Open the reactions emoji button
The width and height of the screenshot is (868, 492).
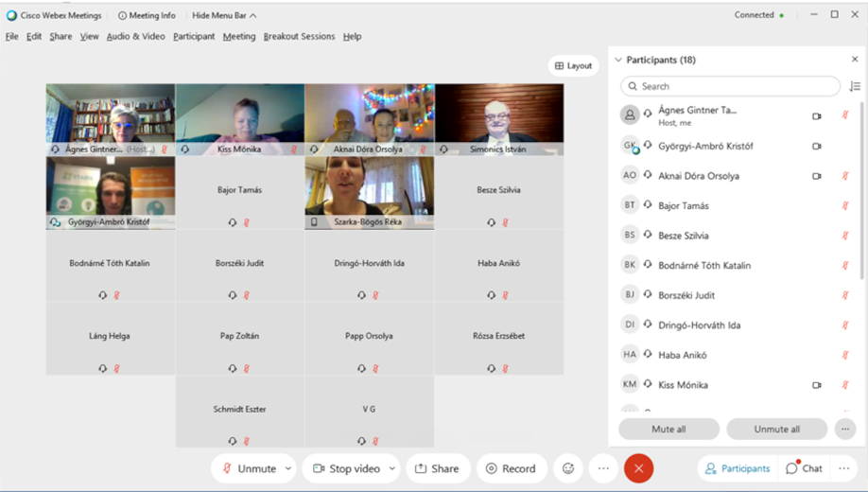(x=568, y=468)
